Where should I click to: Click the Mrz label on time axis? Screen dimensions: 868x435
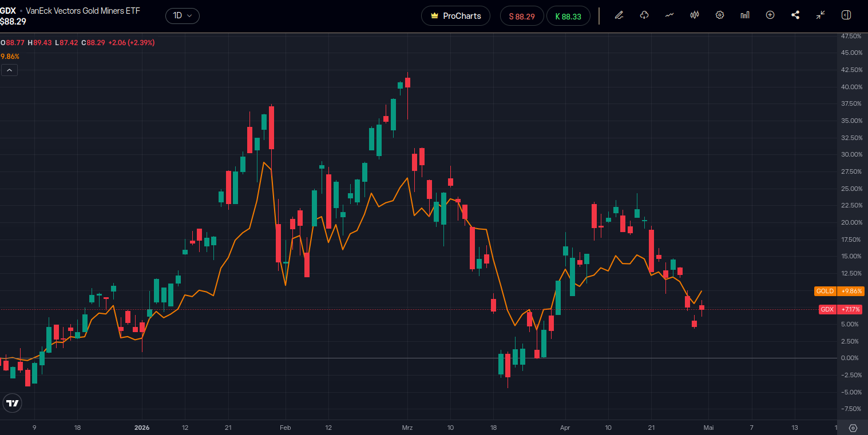tap(407, 428)
